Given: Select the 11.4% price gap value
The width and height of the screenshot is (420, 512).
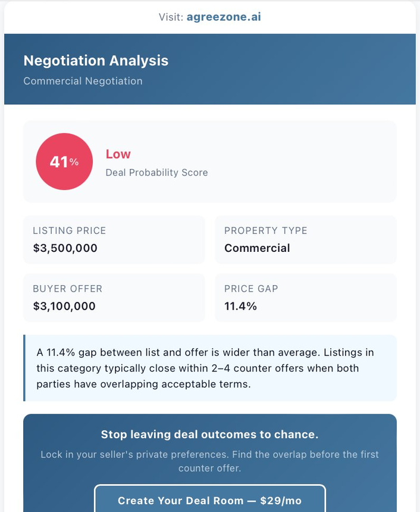Looking at the screenshot, I should 240,307.
